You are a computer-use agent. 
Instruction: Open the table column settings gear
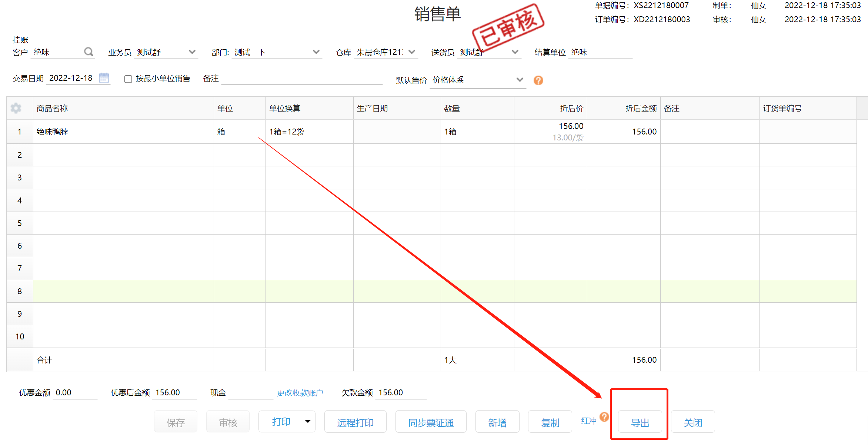click(16, 108)
